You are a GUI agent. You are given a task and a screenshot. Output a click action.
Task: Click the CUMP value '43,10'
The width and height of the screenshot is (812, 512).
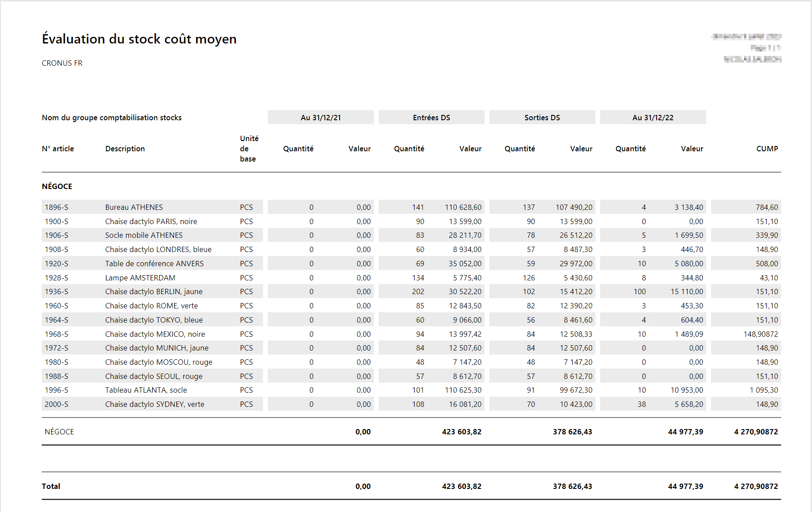click(x=769, y=278)
